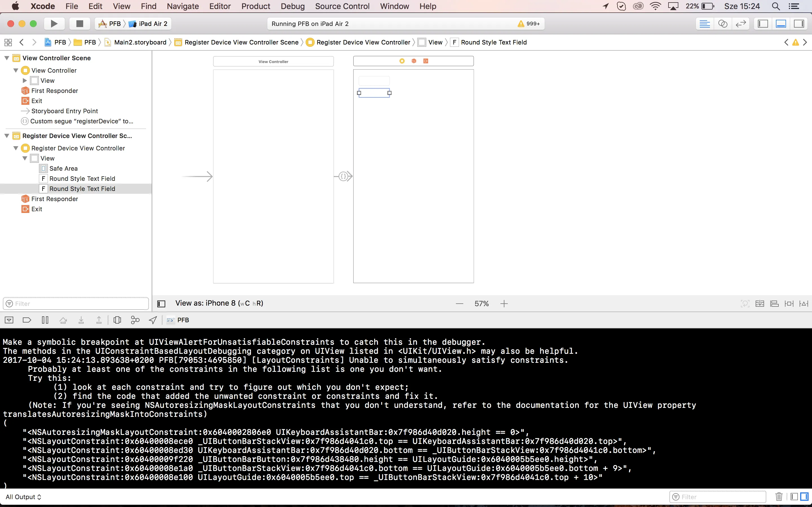The image size is (812, 507).
Task: Open Debug View Hierarchy icon
Action: coord(117,320)
